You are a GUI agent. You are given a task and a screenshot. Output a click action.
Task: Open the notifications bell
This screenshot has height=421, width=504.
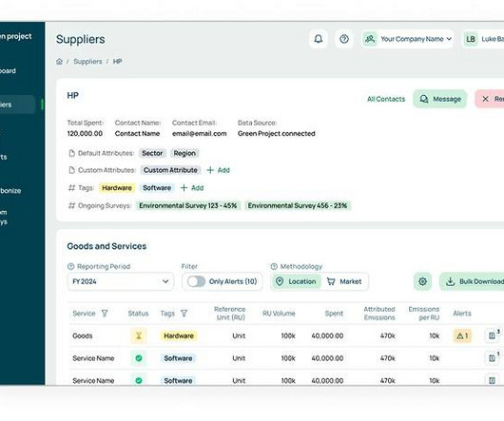[319, 39]
